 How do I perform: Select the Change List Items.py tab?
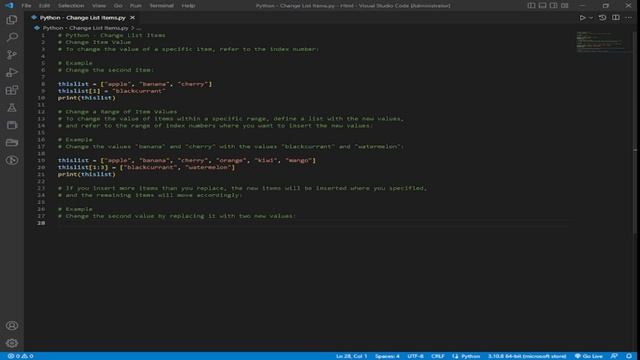(83, 18)
